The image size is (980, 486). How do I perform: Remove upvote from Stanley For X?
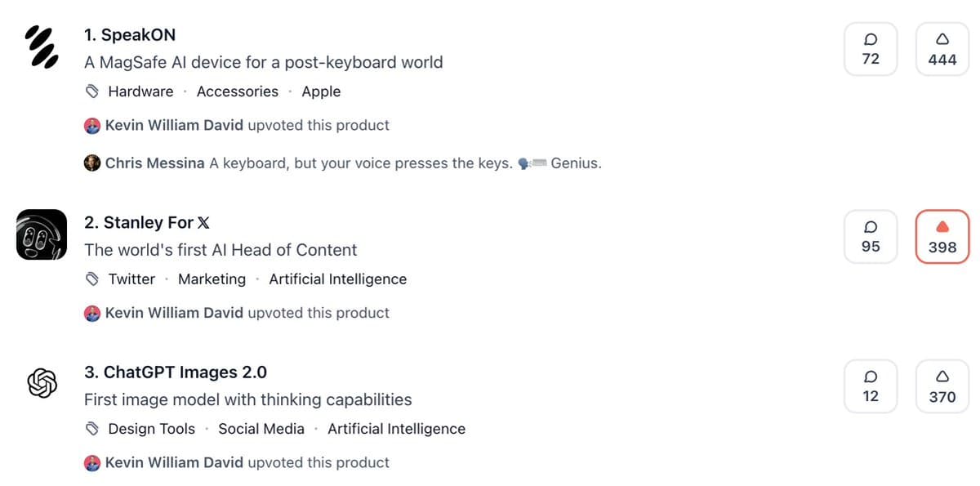pos(942,237)
